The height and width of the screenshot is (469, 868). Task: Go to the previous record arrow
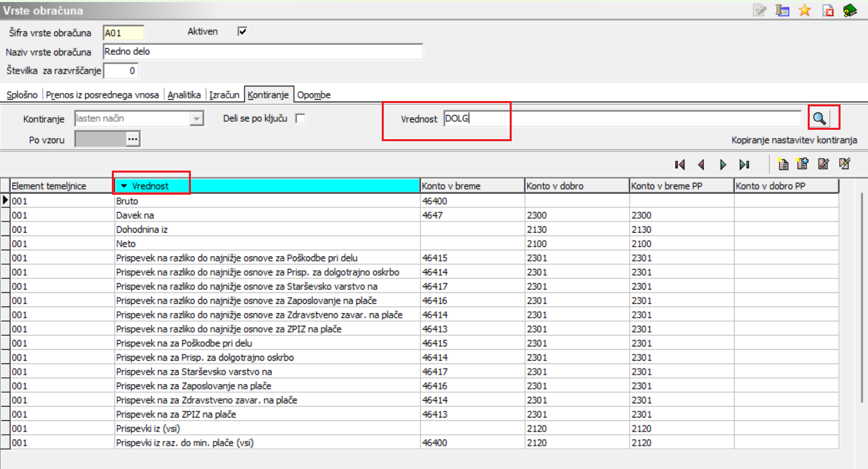coord(701,164)
